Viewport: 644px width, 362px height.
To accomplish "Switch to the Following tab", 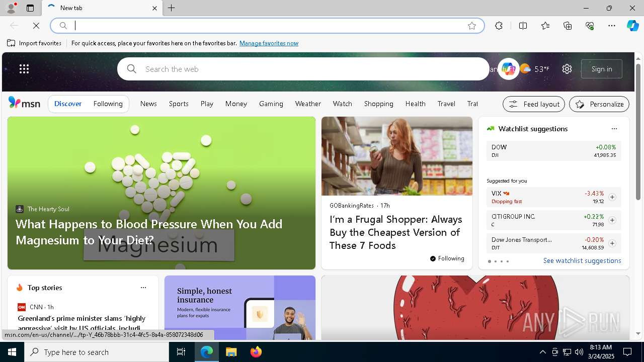I will [x=108, y=104].
